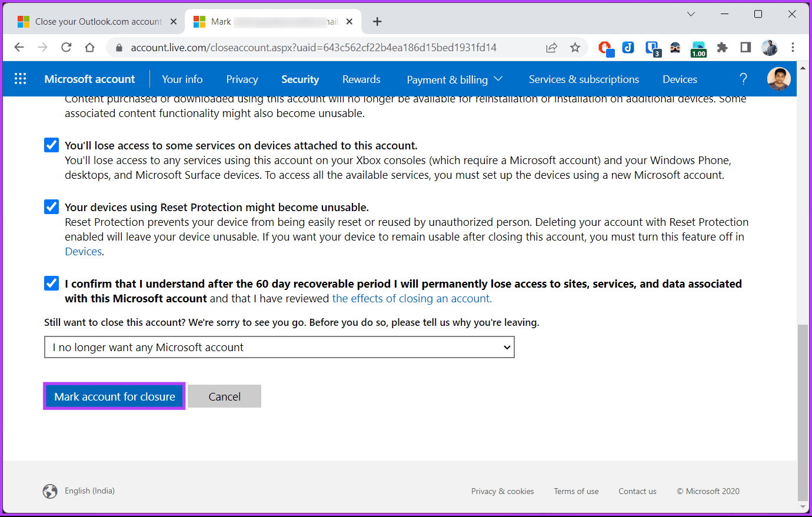This screenshot has height=517, width=812.
Task: Open the Microsoft account profile picture
Action: [x=779, y=79]
